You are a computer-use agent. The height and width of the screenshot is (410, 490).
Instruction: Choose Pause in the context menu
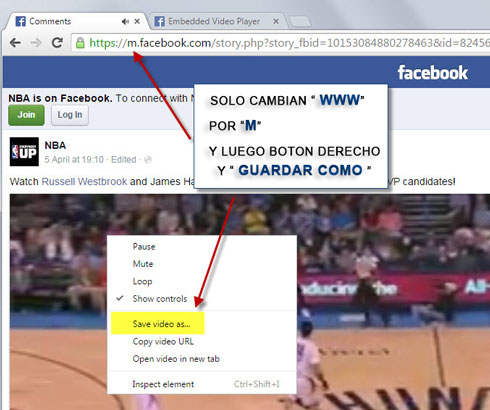coord(202,247)
